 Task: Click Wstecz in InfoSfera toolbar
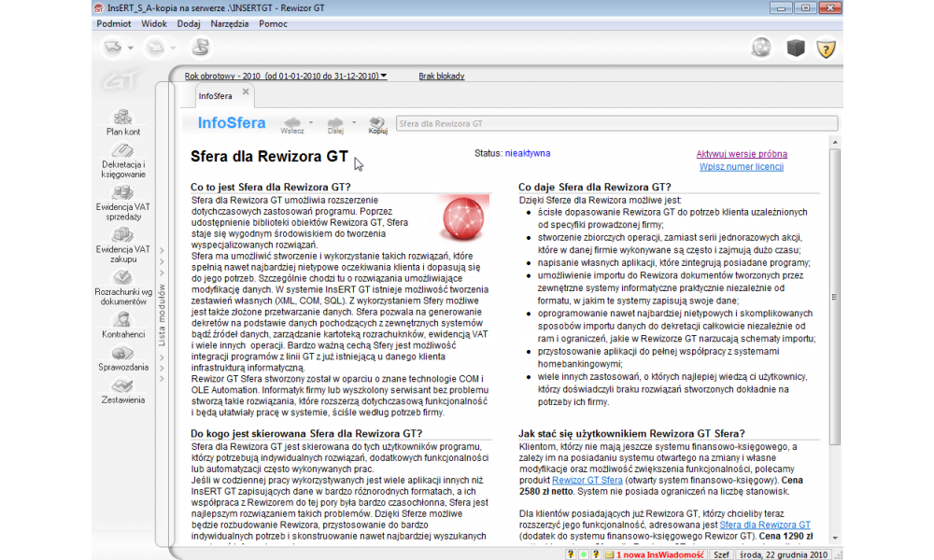pos(291,125)
